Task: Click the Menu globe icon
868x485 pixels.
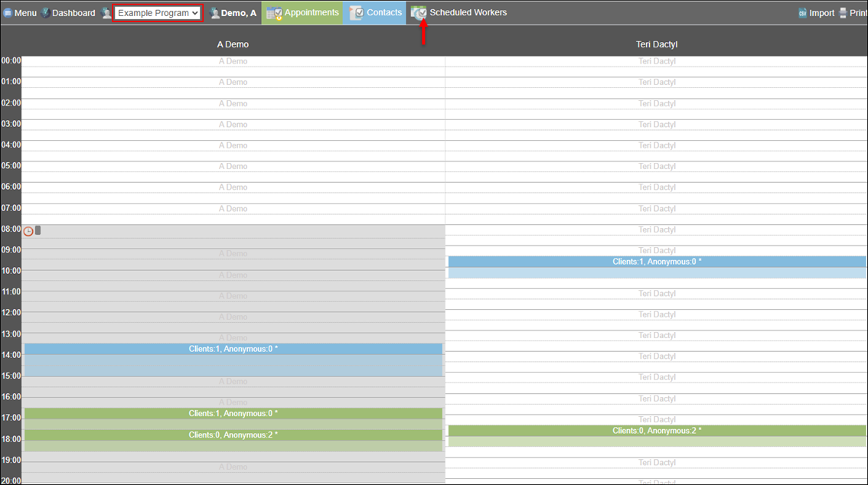Action: click(x=8, y=13)
